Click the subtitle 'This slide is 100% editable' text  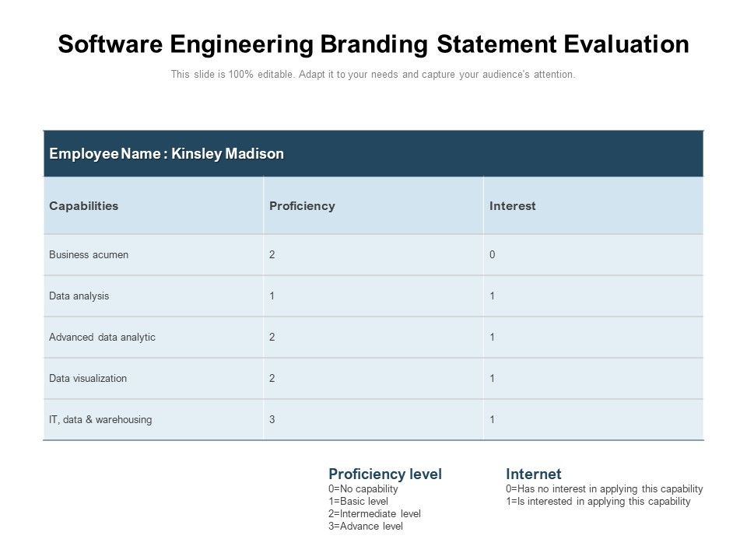tap(233, 75)
